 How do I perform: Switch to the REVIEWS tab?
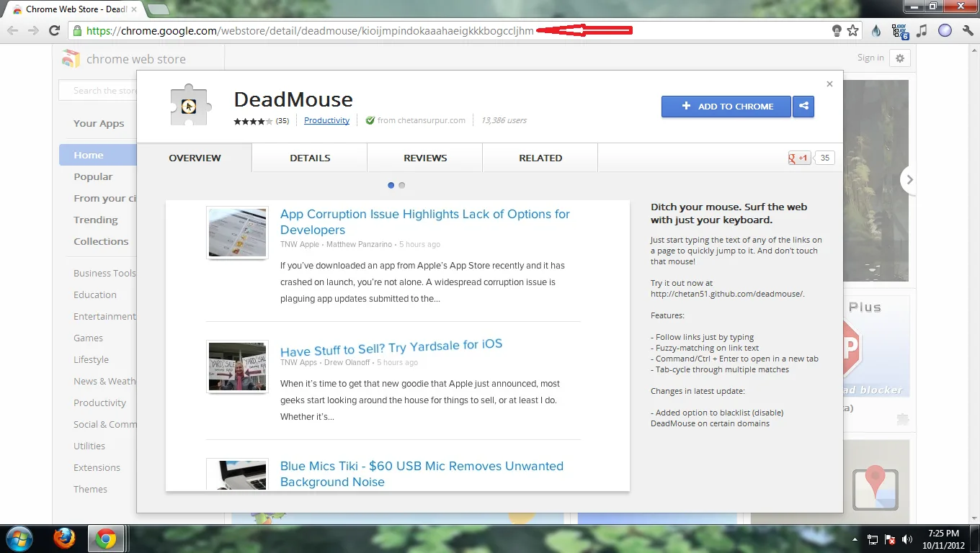424,158
